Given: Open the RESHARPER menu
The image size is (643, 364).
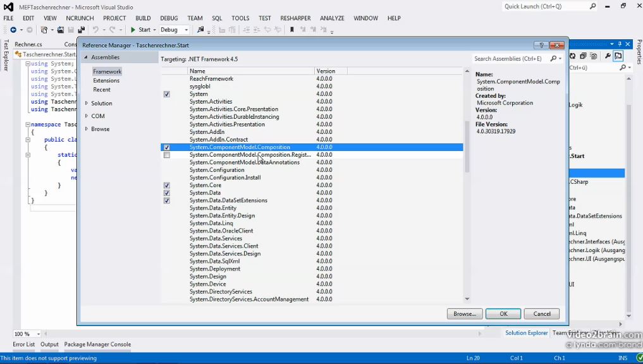Looking at the screenshot, I should tap(296, 18).
